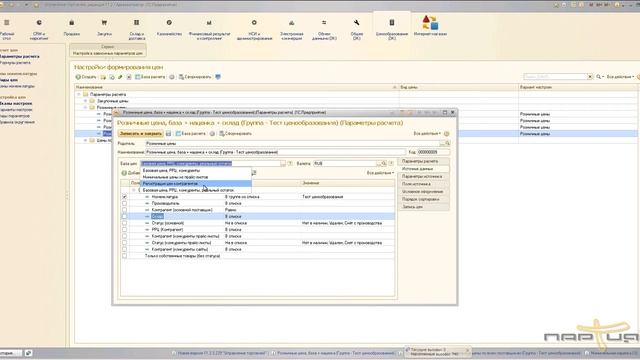Open Формулы расчета in the left navigation
Viewport: 640px width, 360px height.
(x=15, y=63)
